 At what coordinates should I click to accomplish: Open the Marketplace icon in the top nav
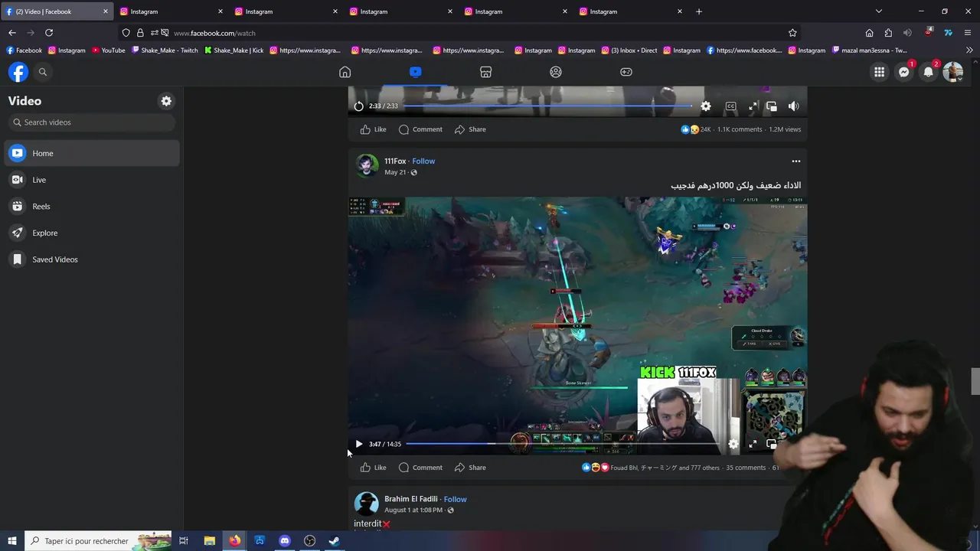click(x=485, y=72)
